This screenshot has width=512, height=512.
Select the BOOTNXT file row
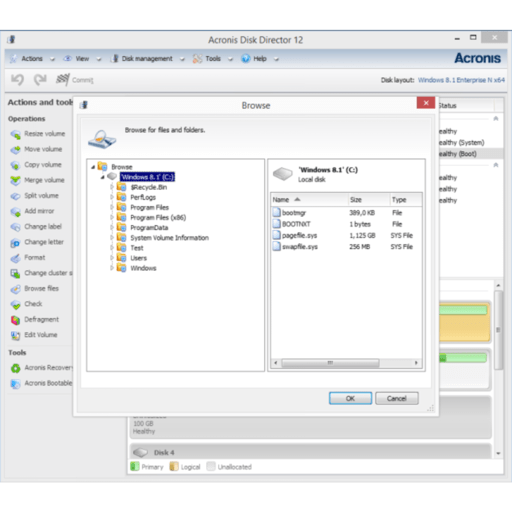(346, 224)
